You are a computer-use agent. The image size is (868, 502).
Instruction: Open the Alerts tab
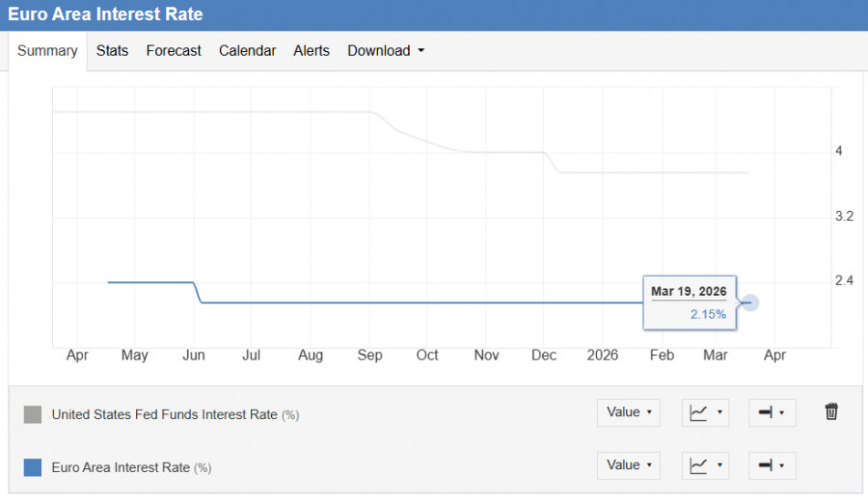click(x=312, y=51)
